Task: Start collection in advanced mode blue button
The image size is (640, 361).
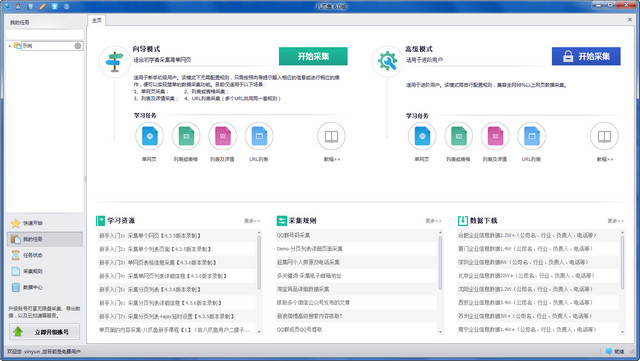Action: pyautogui.click(x=586, y=56)
